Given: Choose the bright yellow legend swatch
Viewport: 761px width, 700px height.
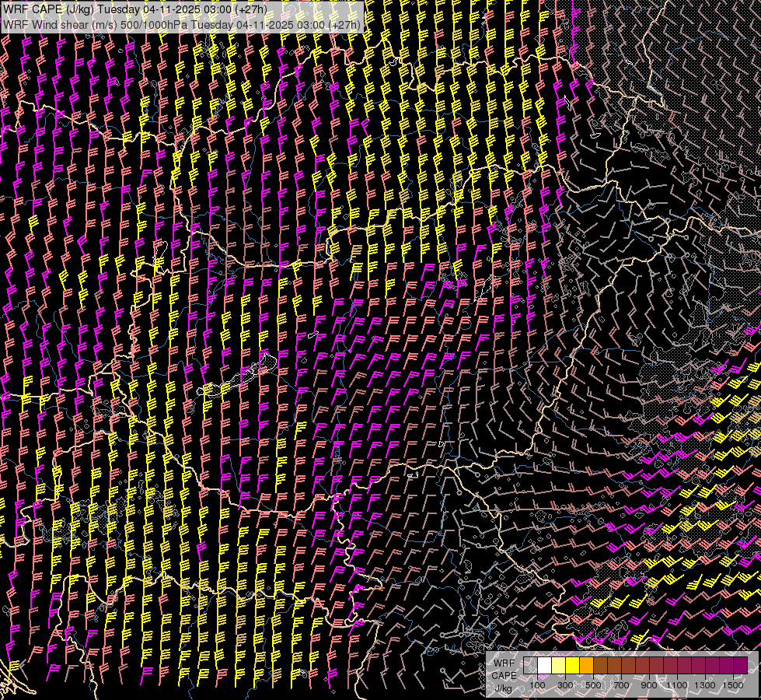Looking at the screenshot, I should (572, 665).
